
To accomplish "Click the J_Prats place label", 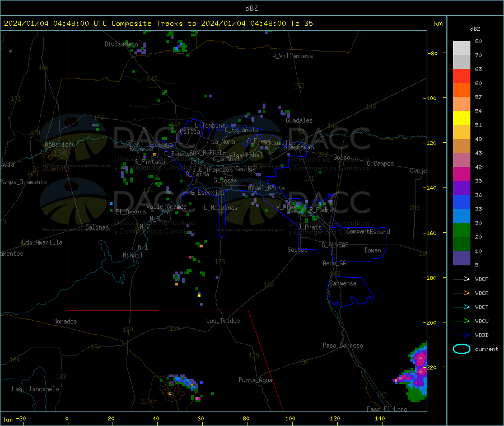I will pos(310,227).
